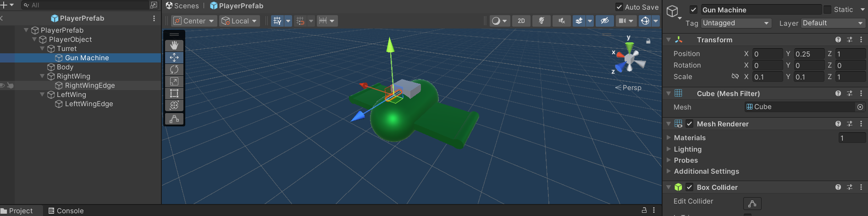Click the PlayerPrefab breadcrumb
The image size is (868, 216).
[x=237, y=6]
